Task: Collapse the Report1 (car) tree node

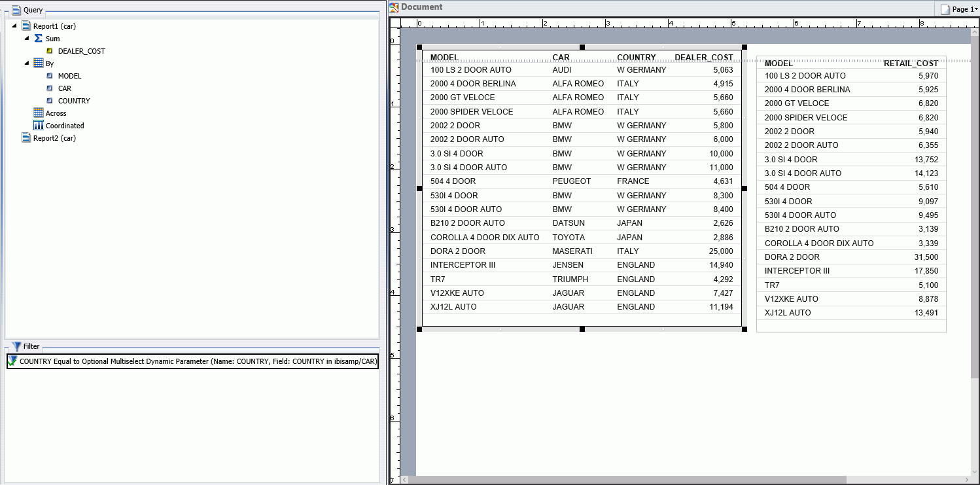Action: pos(14,26)
